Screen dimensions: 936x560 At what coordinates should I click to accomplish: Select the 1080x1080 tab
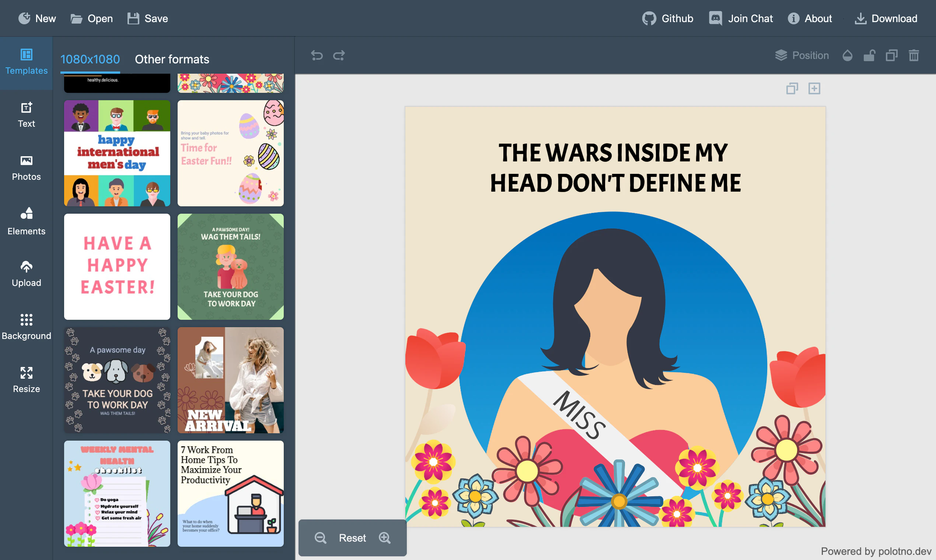90,59
